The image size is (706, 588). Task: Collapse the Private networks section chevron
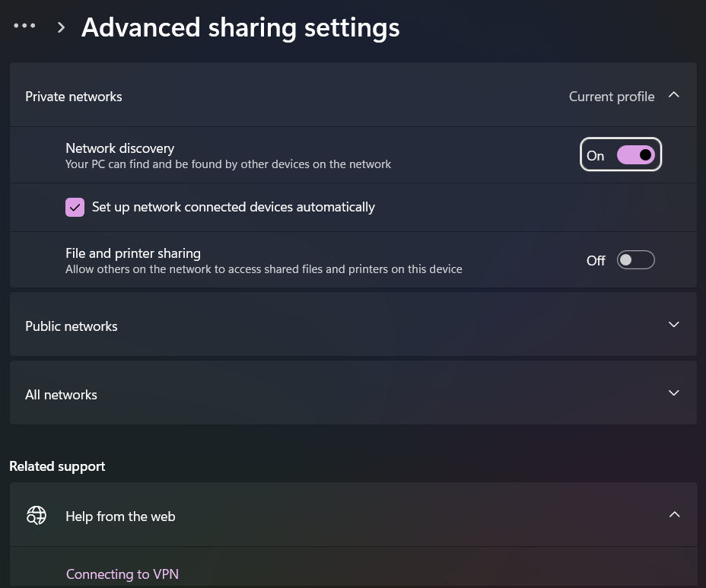673,96
